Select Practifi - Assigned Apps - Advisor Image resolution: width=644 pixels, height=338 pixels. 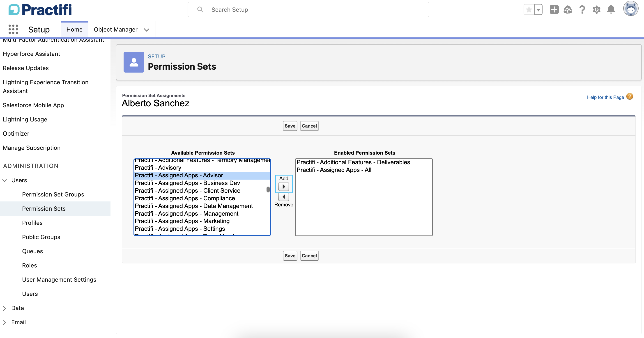[202, 175]
